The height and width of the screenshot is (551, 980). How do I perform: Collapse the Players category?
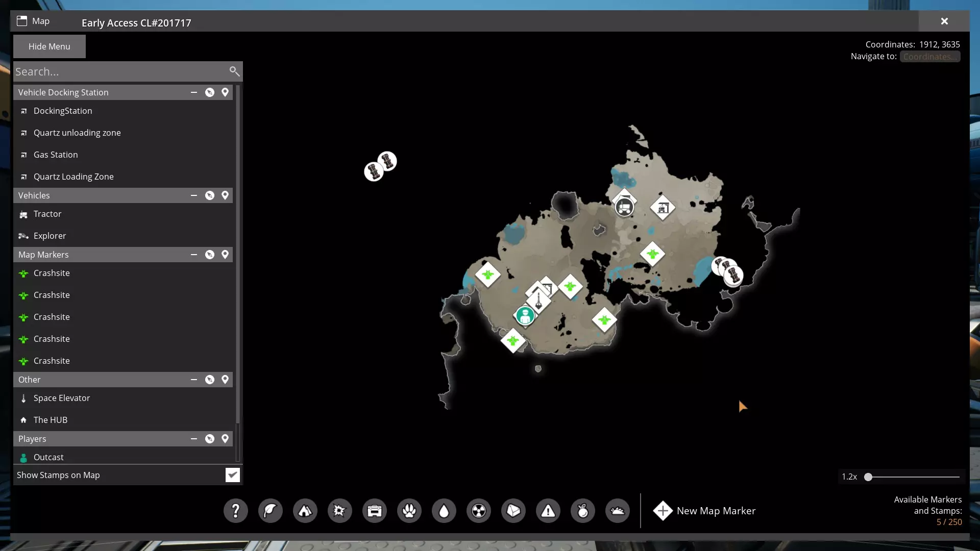click(194, 439)
